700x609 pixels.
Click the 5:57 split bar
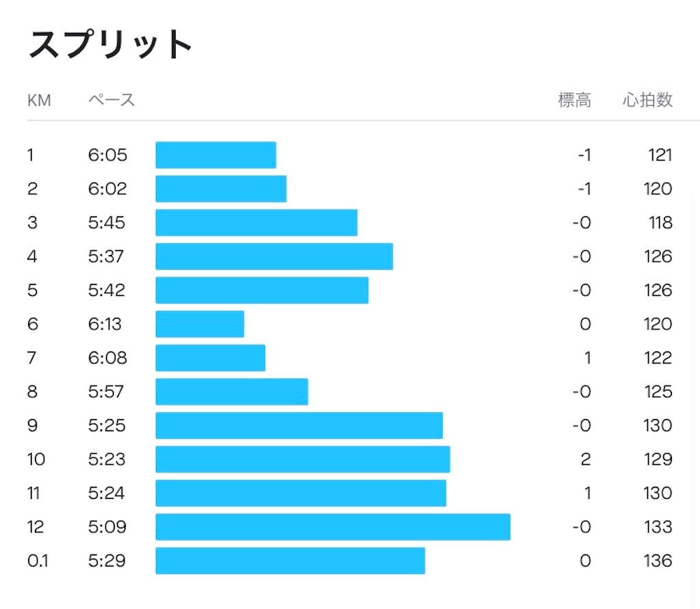[232, 392]
